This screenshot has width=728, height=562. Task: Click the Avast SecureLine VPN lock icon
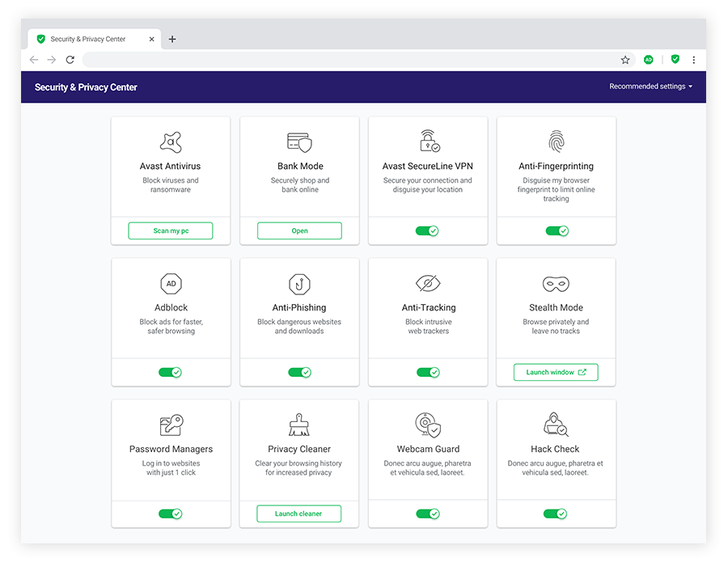click(430, 141)
